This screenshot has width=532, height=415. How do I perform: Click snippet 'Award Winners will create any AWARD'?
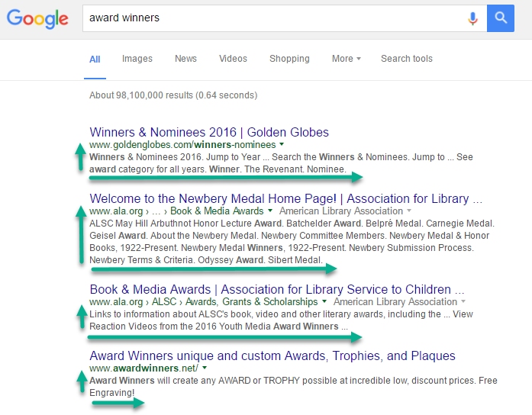click(x=170, y=381)
